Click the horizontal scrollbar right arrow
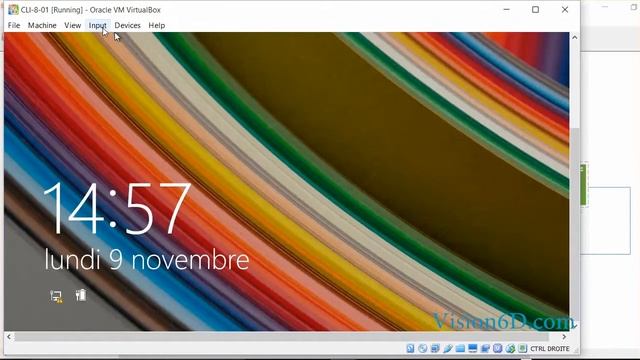This screenshot has width=640, height=360. click(x=564, y=337)
